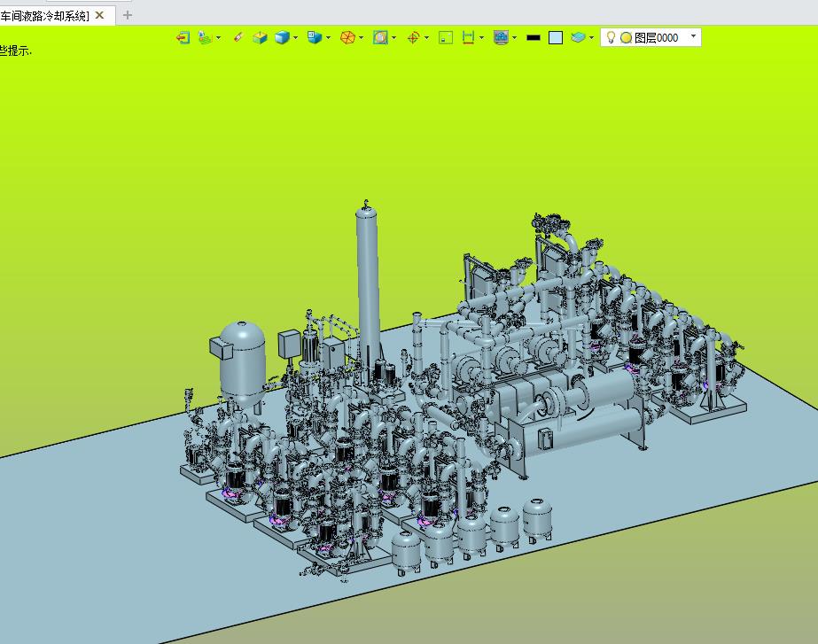Screen dimensions: 818x644
Task: Click the exit arrow icon in toolbar
Action: coord(183,37)
